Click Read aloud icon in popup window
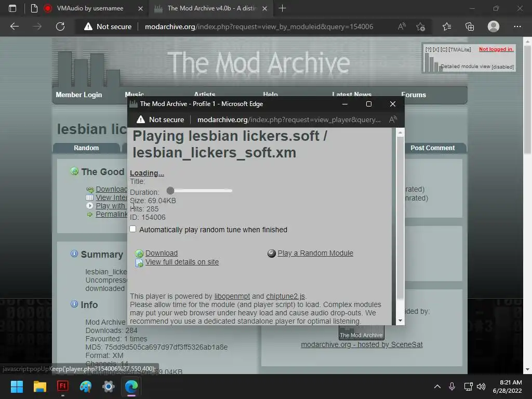This screenshot has height=399, width=532. (x=393, y=119)
